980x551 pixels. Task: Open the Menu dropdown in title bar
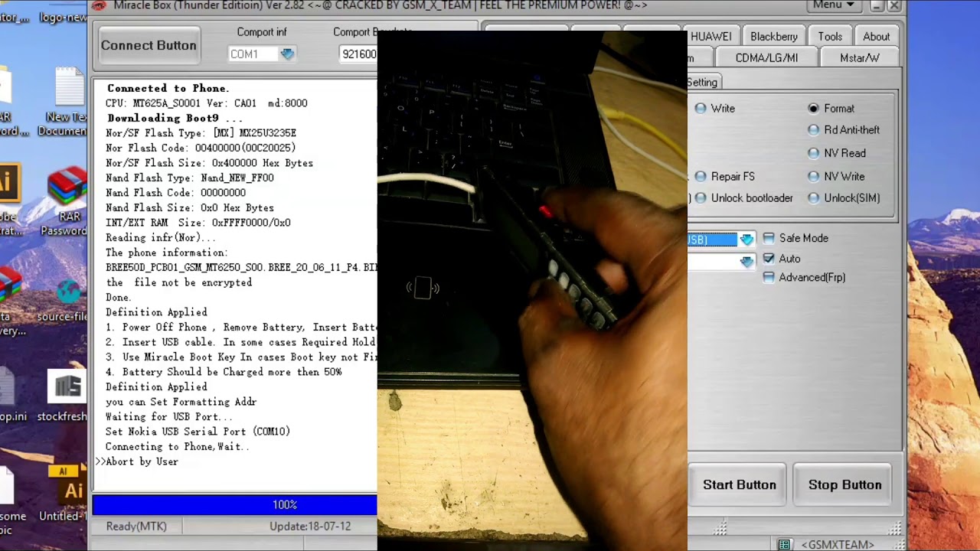(834, 5)
